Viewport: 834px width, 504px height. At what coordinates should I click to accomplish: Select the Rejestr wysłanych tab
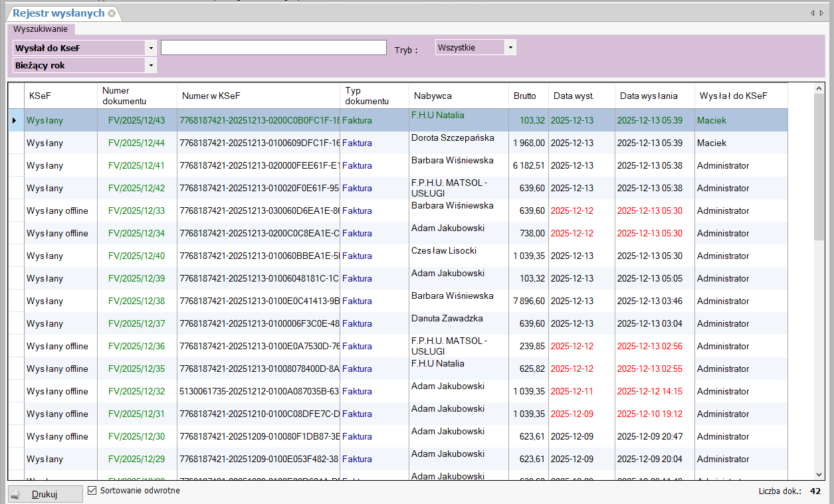tap(58, 13)
